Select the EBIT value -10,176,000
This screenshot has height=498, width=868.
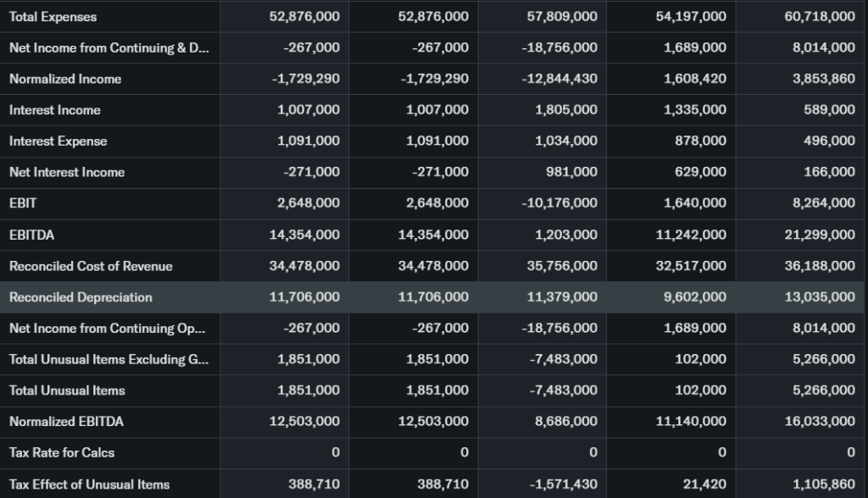click(x=559, y=203)
